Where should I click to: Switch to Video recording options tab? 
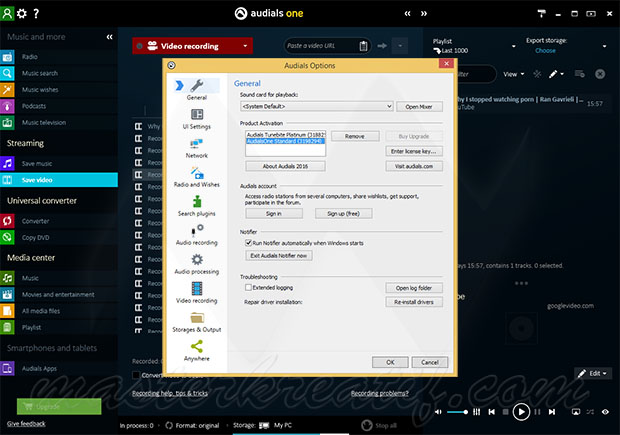pos(197,293)
